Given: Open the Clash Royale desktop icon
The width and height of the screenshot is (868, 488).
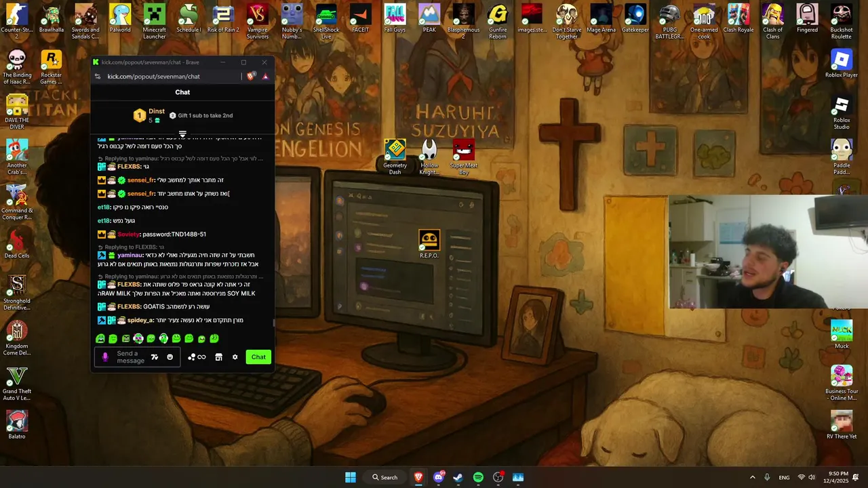Looking at the screenshot, I should point(738,19).
